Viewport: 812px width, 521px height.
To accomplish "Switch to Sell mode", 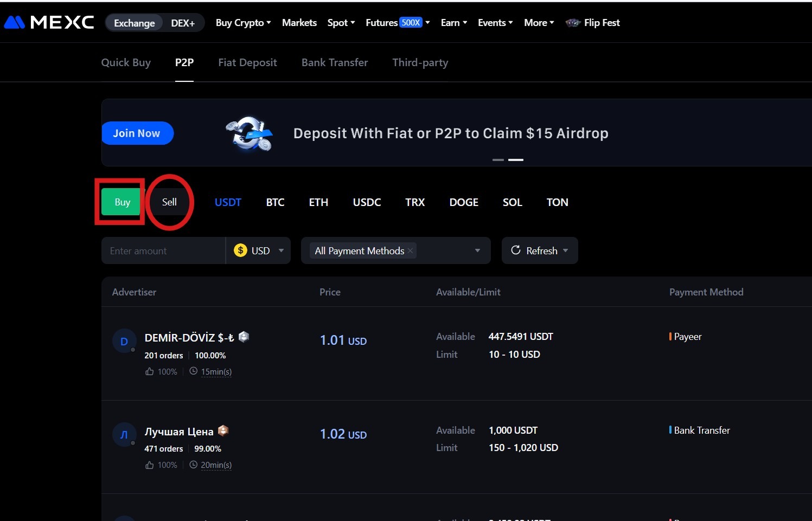I will tap(169, 202).
